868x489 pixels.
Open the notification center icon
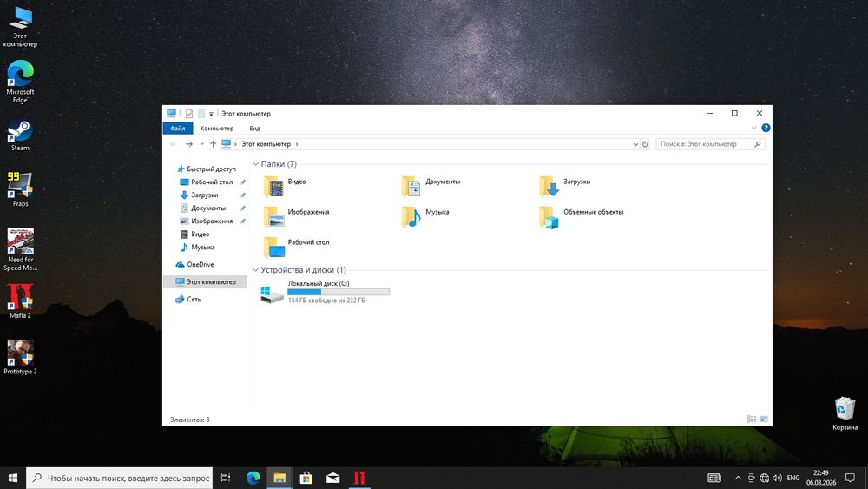850,478
